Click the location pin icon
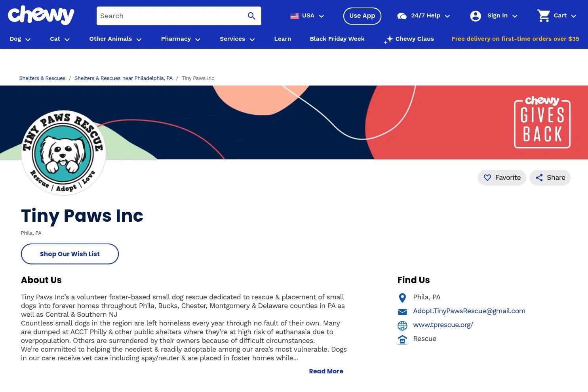This screenshot has height=392, width=588. point(402,298)
